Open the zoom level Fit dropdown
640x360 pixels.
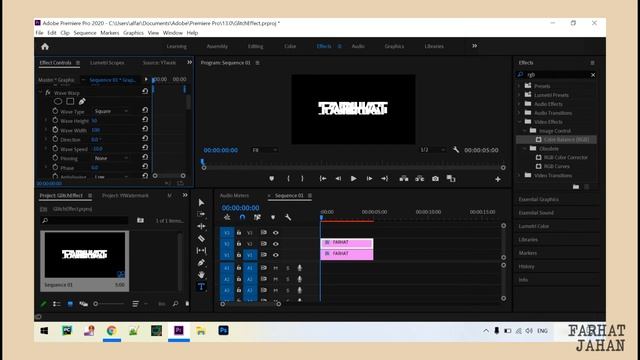[x=264, y=150]
